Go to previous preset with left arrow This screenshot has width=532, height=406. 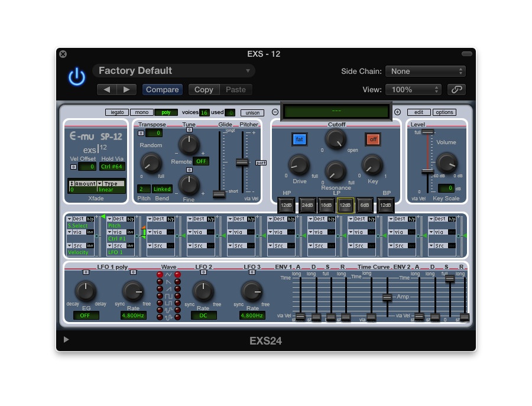pos(107,90)
